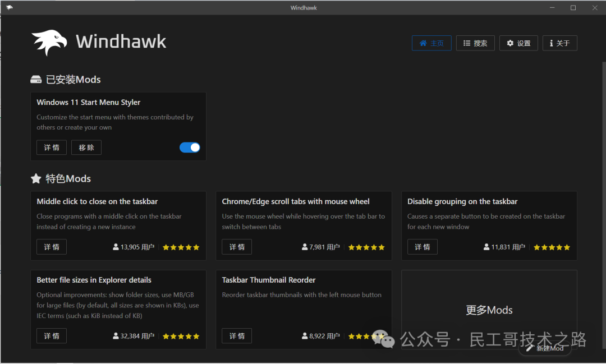Click the Windhawk eagle logo
Screen dimensions: 606x364
(x=49, y=42)
